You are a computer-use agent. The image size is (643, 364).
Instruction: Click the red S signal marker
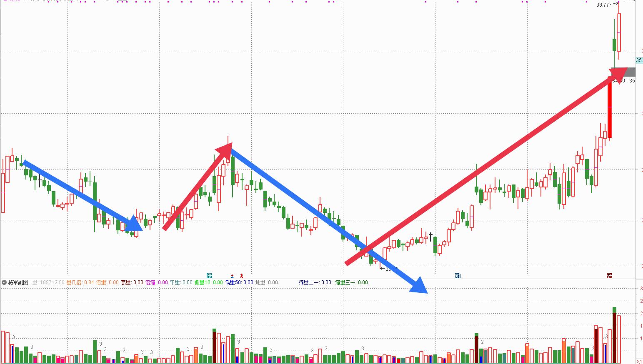click(242, 276)
